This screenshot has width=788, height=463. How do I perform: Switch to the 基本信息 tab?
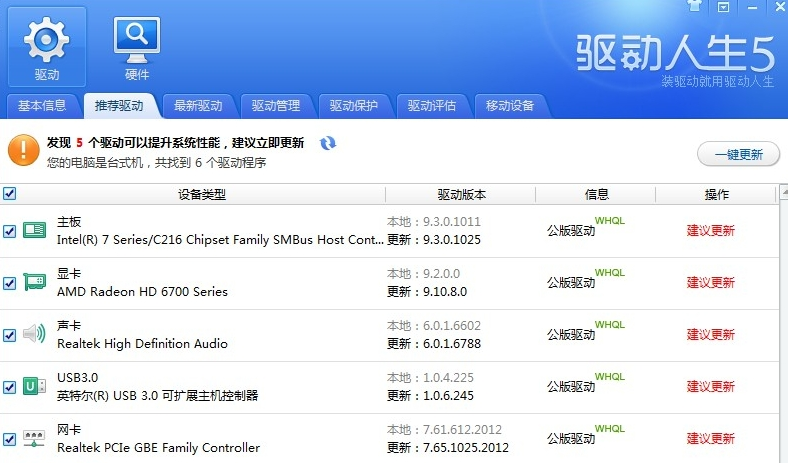tap(42, 106)
